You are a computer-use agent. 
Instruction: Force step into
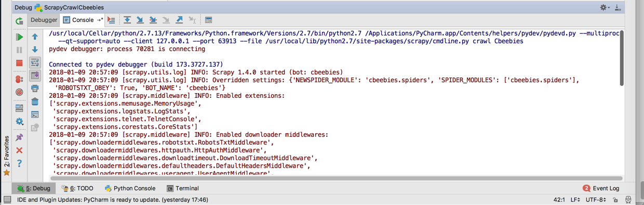(x=166, y=20)
